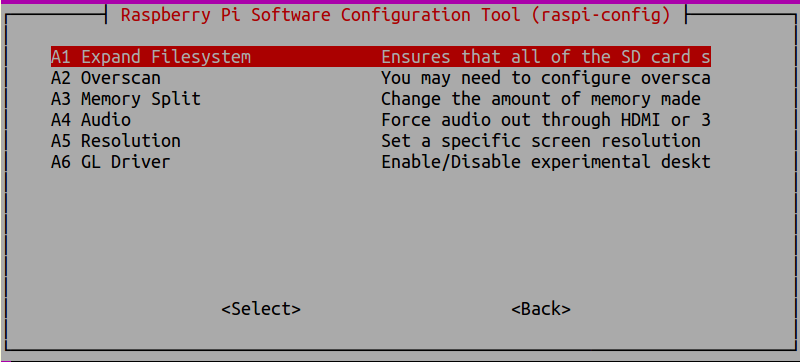Click the <Back> button
800x362 pixels.
(x=541, y=309)
